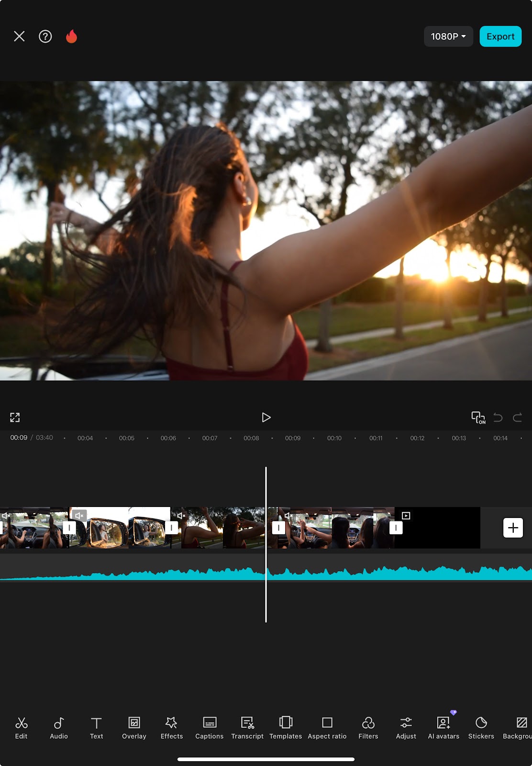Open the Stickers tool
532x766 pixels.
coord(481,728)
